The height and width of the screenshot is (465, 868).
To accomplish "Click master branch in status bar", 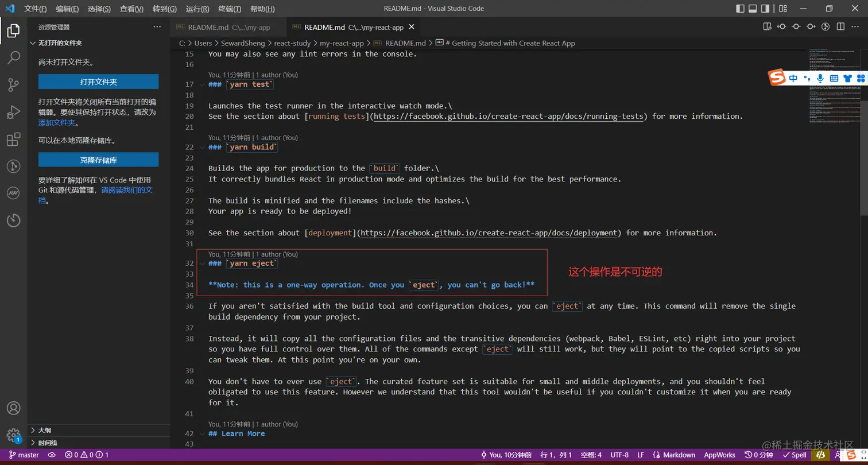I will click(x=24, y=455).
